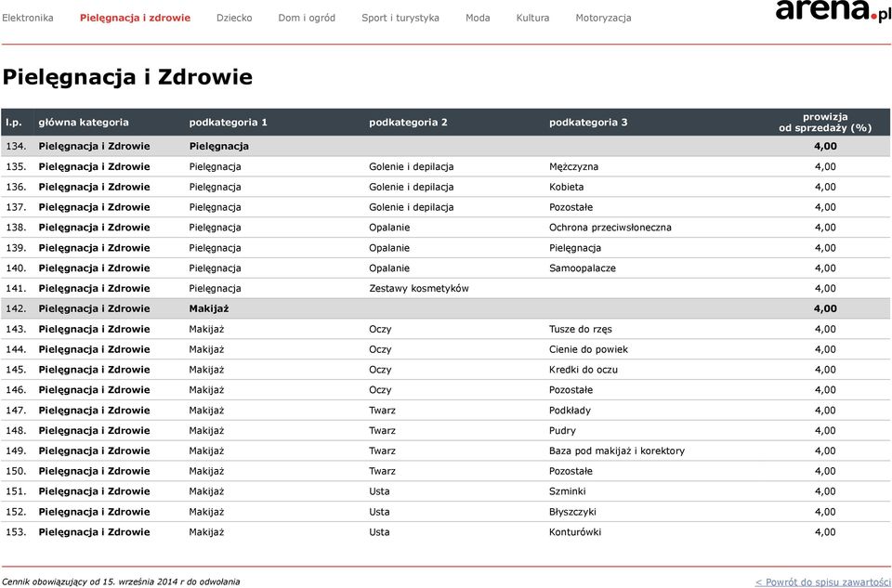Select Mężczyzna cell in row 135
Viewport: 892px width, 588px height.
[573, 166]
